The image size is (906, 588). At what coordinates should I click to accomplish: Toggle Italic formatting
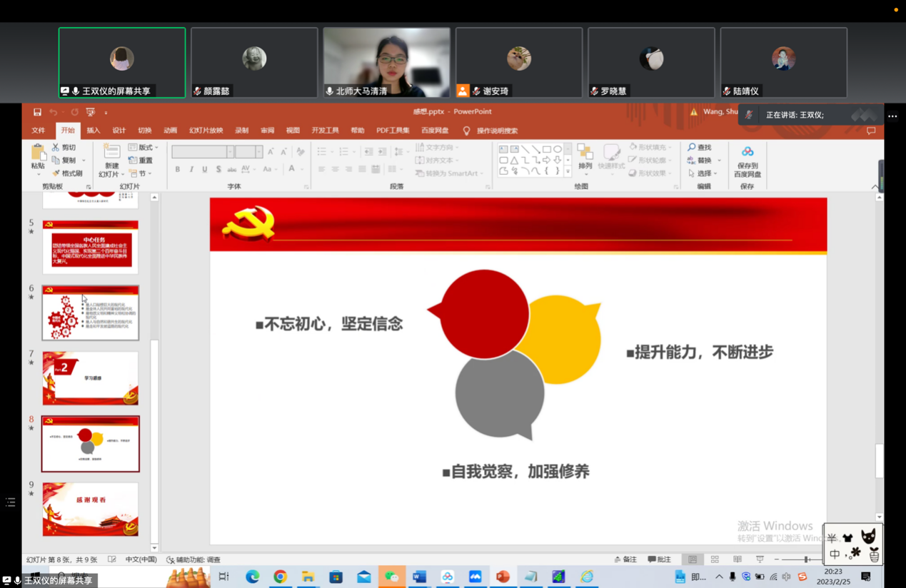[191, 169]
